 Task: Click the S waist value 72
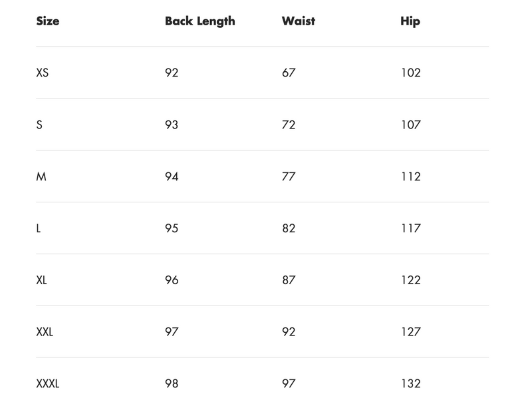click(289, 124)
